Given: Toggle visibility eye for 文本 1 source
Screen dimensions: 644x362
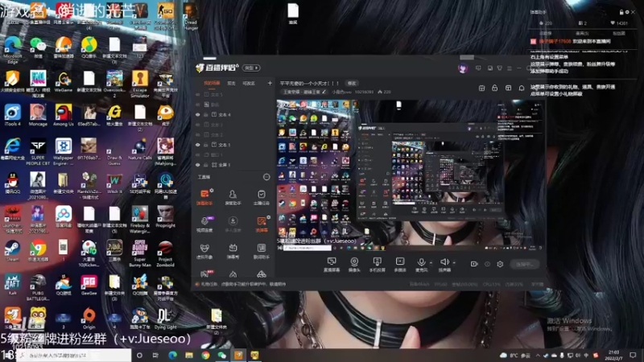Looking at the screenshot, I should [x=197, y=145].
